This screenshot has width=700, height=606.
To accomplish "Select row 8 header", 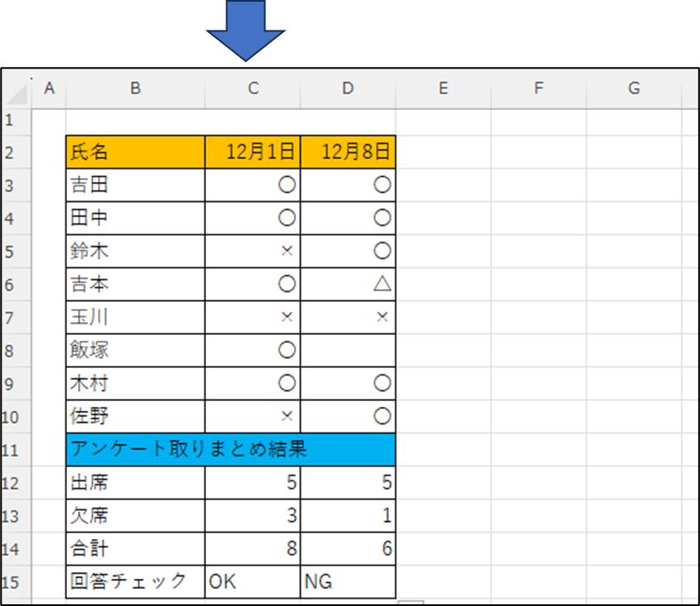I will (16, 351).
